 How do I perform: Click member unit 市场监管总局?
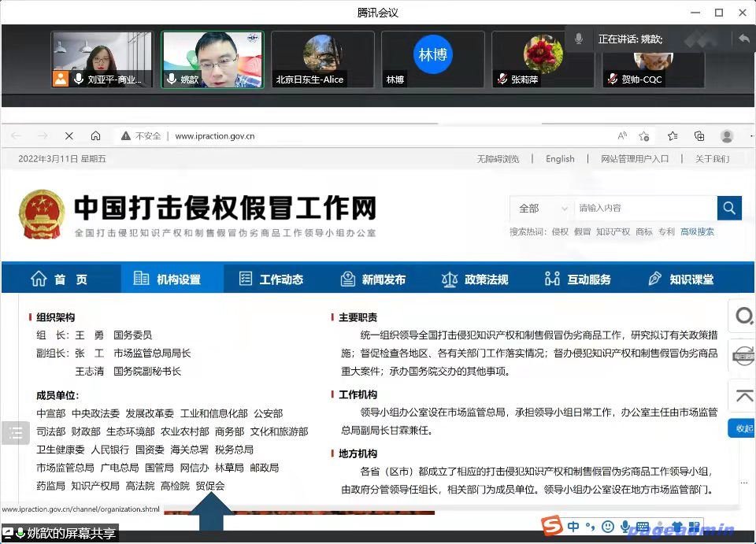[x=65, y=468]
